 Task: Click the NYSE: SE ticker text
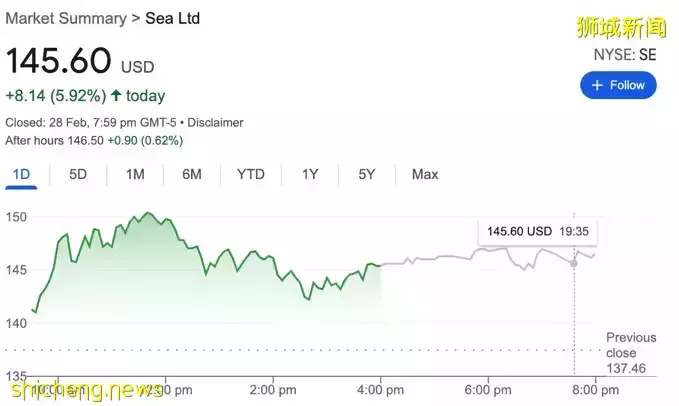[627, 55]
